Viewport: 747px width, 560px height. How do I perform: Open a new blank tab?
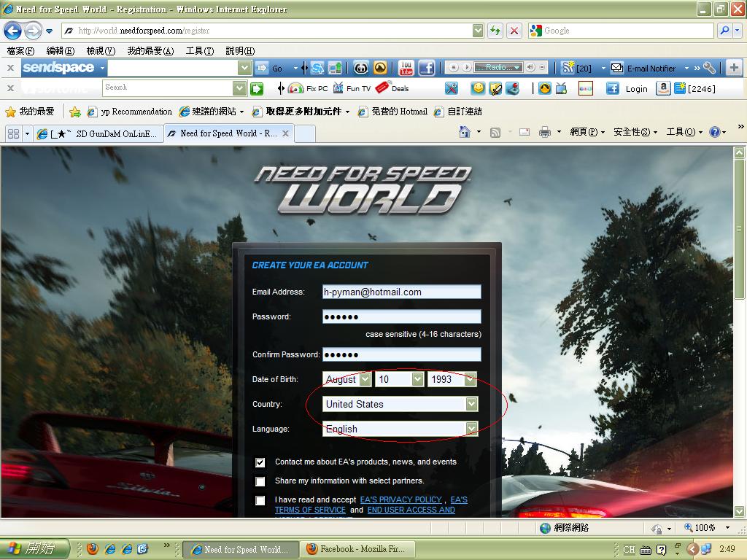pos(304,134)
